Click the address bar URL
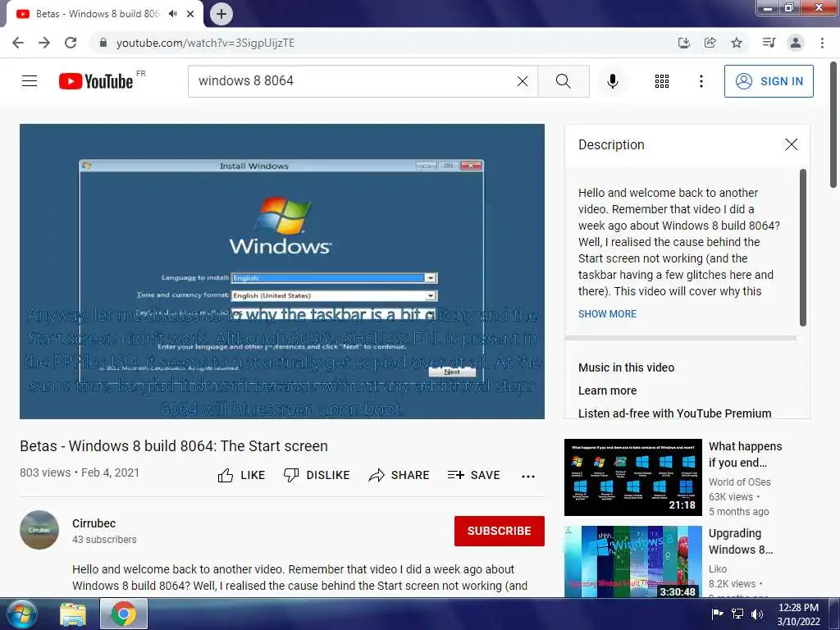Viewport: 840px width, 630px height. coord(205,43)
